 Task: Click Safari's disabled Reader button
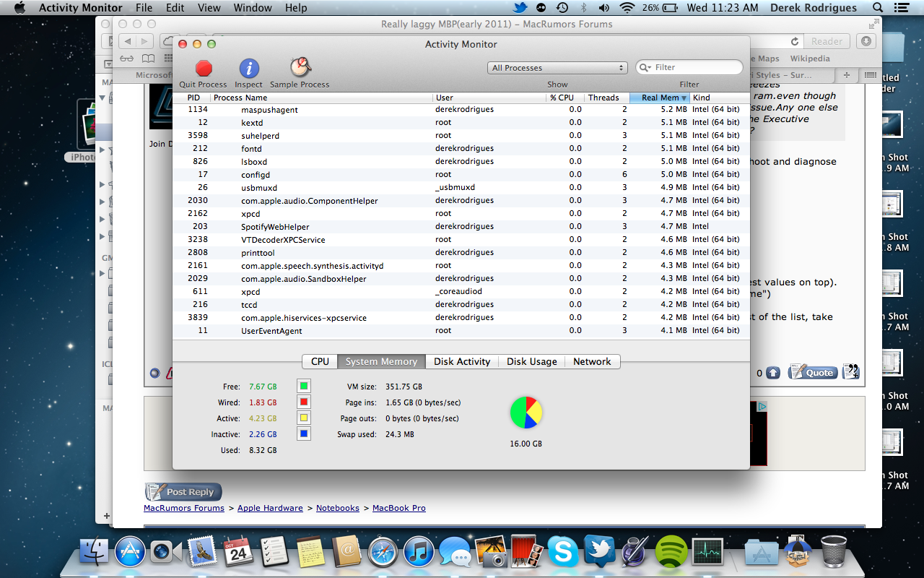(x=827, y=42)
